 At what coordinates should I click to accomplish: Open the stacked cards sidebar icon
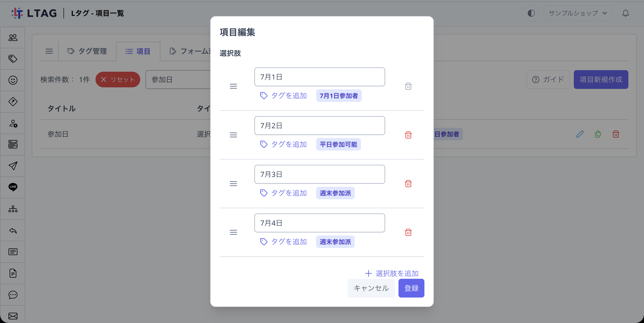coord(13,144)
